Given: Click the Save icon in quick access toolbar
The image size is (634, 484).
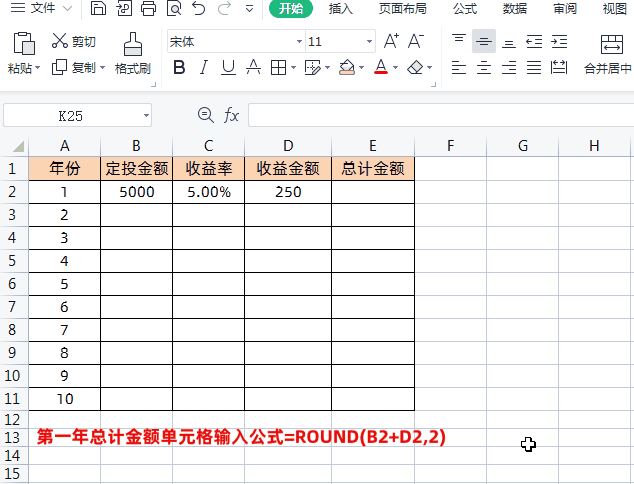Looking at the screenshot, I should pos(98,8).
